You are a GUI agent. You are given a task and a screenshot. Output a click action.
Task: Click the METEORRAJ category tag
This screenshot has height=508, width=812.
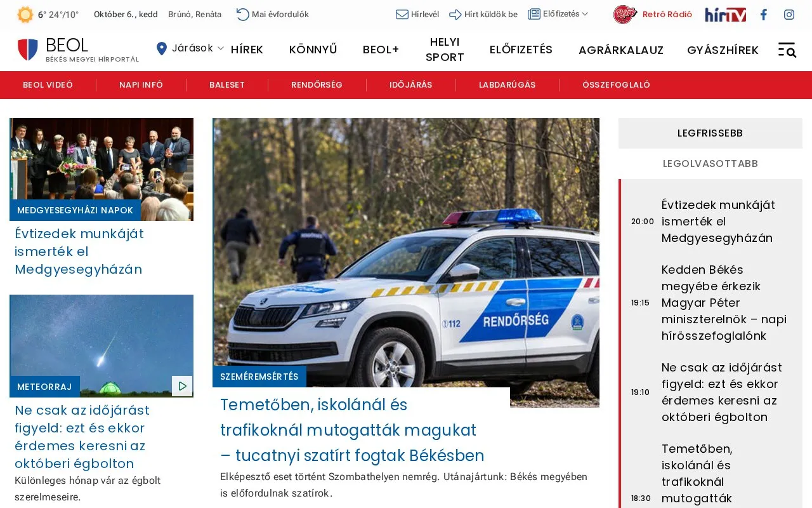[44, 387]
